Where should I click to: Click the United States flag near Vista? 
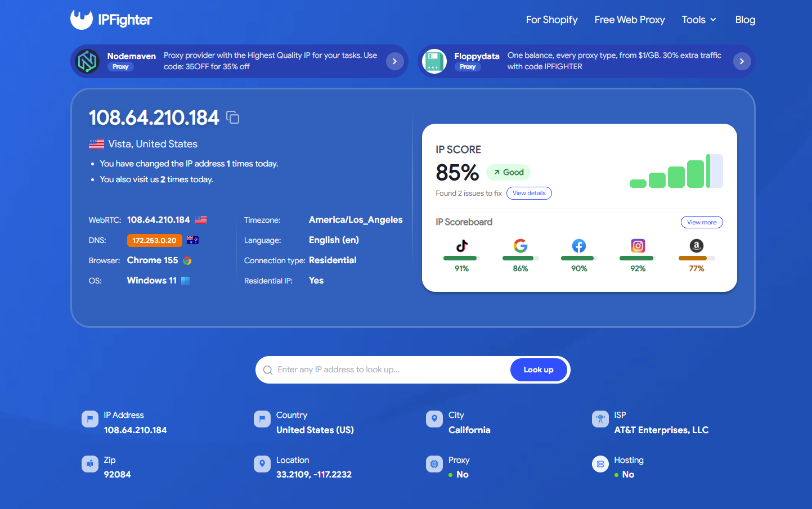pyautogui.click(x=96, y=144)
